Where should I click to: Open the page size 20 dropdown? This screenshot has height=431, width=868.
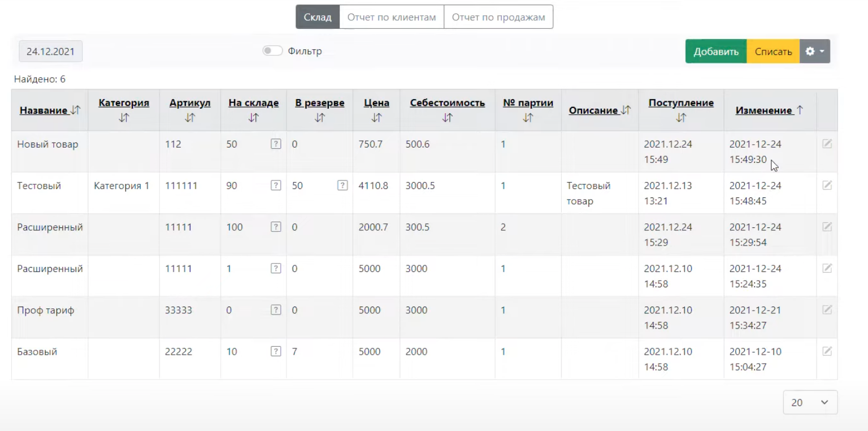click(x=810, y=403)
